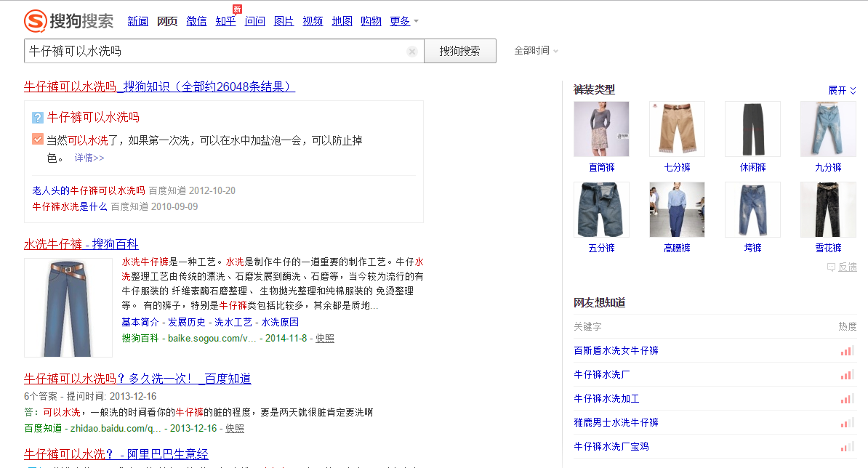This screenshot has width=868, height=468.
Task: Click the 高腰裤 thumbnail image
Action: click(x=677, y=210)
